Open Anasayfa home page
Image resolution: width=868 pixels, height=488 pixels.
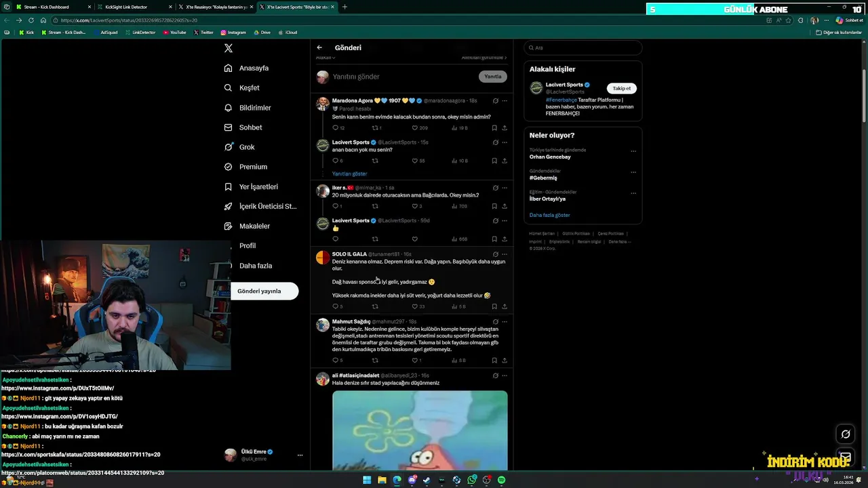tap(247, 68)
